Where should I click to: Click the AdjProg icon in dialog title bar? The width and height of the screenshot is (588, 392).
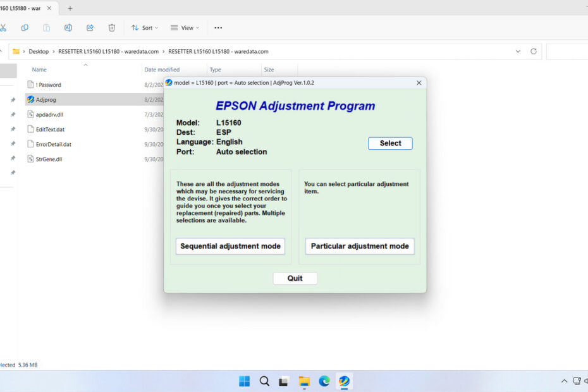pos(169,83)
